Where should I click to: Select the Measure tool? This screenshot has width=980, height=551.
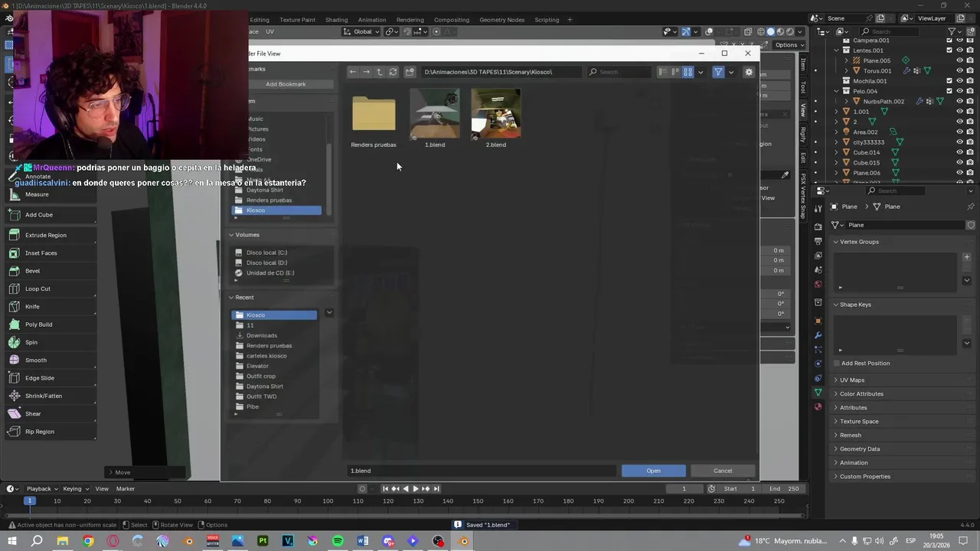pos(51,194)
